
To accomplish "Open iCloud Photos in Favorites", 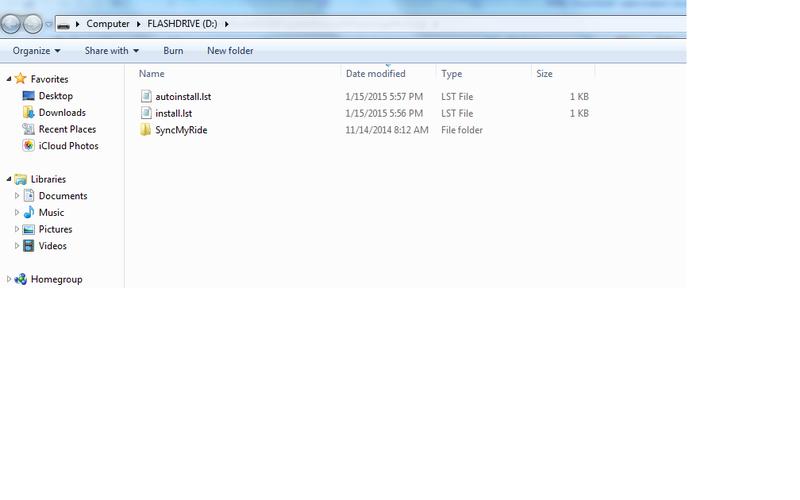I will (68, 146).
